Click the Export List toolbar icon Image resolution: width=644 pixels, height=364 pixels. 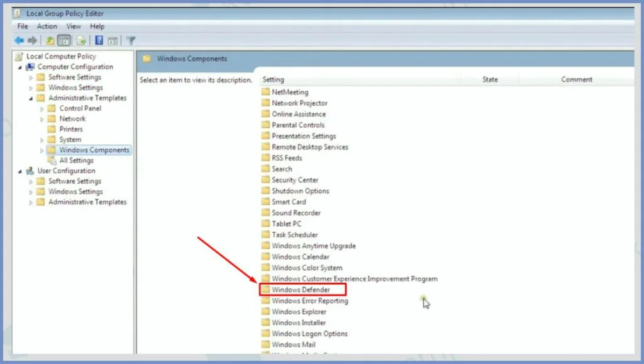(81, 41)
